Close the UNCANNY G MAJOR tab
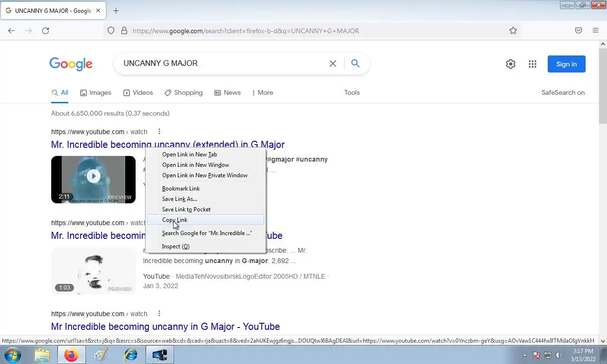Screen dimensions: 607x364 pyautogui.click(x=98, y=10)
